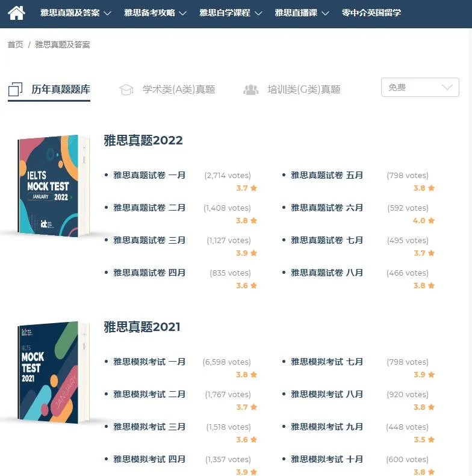Click the (1,767 votes) count

pos(228,395)
